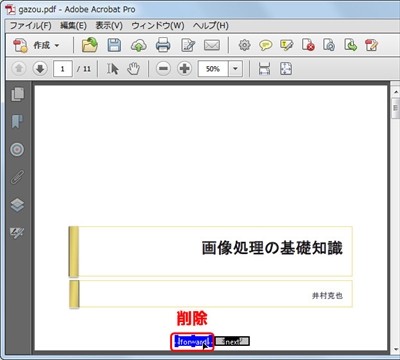The height and width of the screenshot is (360, 400).
Task: Open the bookmarks panel
Action: 17,122
